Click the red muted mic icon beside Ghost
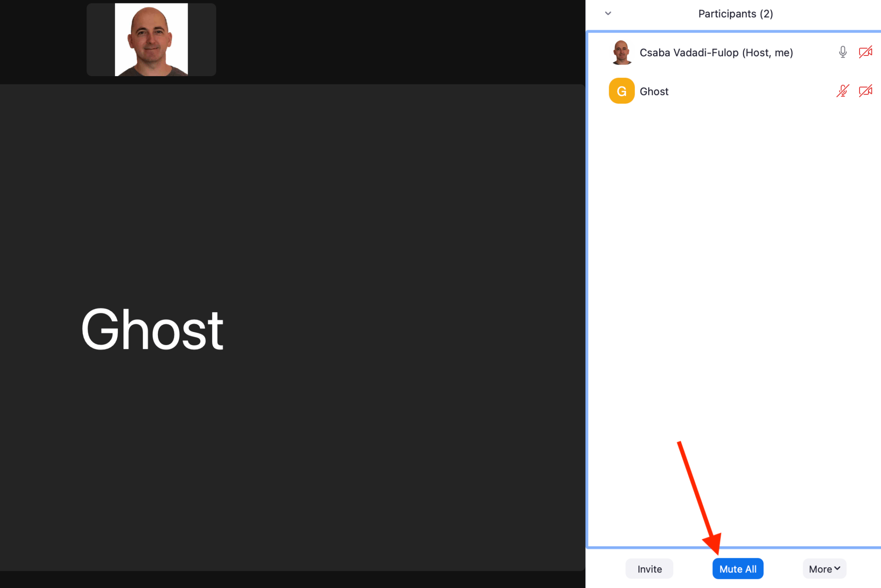881x588 pixels. coord(842,91)
